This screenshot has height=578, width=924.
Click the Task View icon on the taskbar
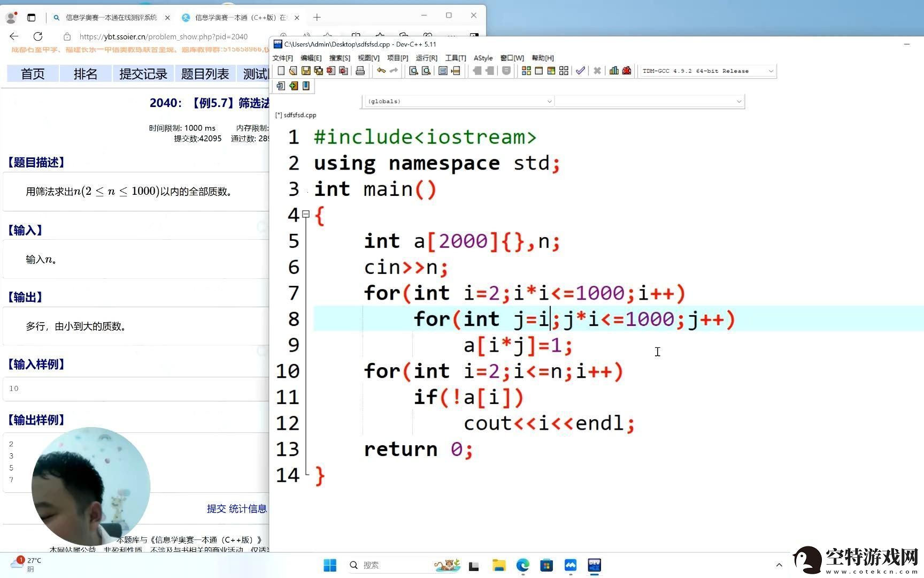pos(474,566)
